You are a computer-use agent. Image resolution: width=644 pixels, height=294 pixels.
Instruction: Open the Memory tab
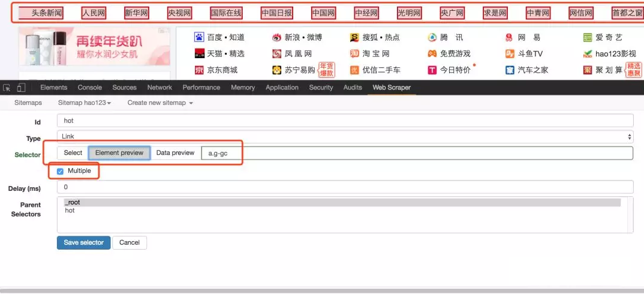[x=243, y=88]
